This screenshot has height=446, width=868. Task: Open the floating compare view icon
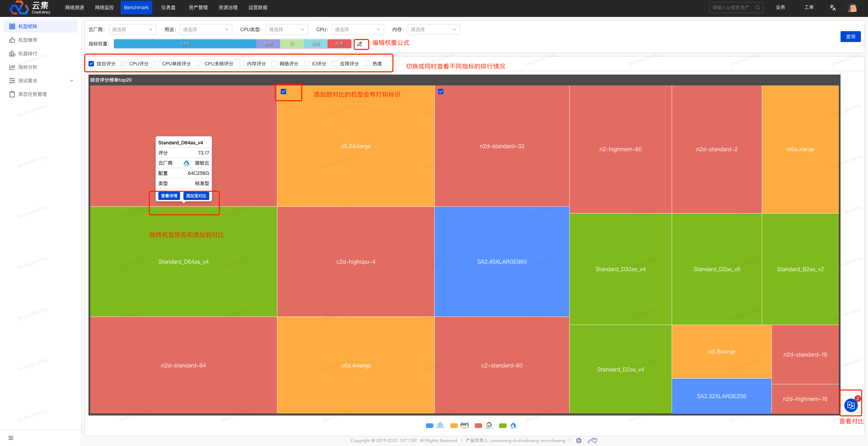pyautogui.click(x=851, y=405)
